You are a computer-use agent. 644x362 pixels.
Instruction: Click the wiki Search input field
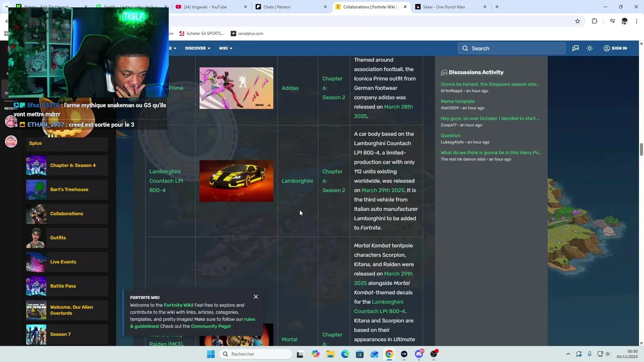point(512,48)
